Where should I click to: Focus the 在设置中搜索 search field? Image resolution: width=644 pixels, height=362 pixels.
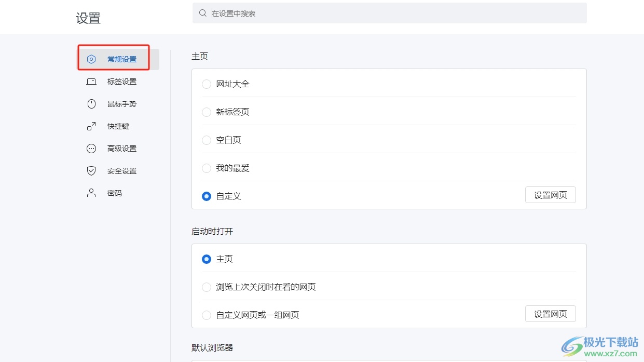[394, 13]
